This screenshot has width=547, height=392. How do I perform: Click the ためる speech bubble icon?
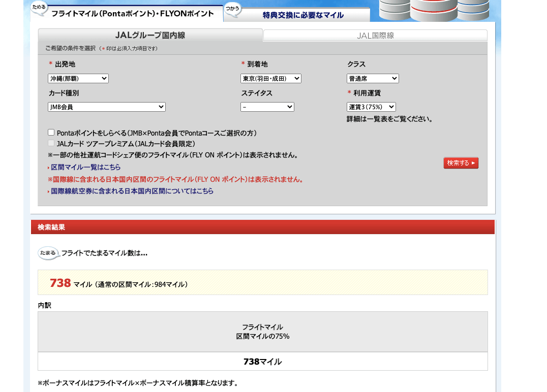click(39, 8)
